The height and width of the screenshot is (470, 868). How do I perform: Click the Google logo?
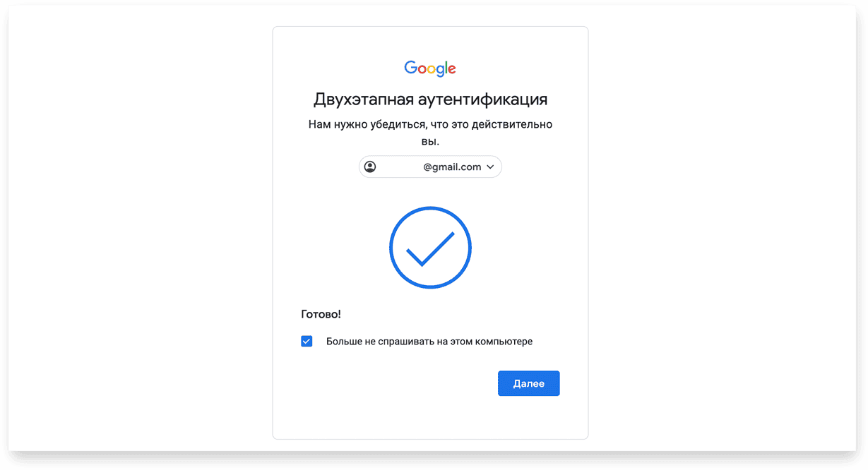coord(430,68)
